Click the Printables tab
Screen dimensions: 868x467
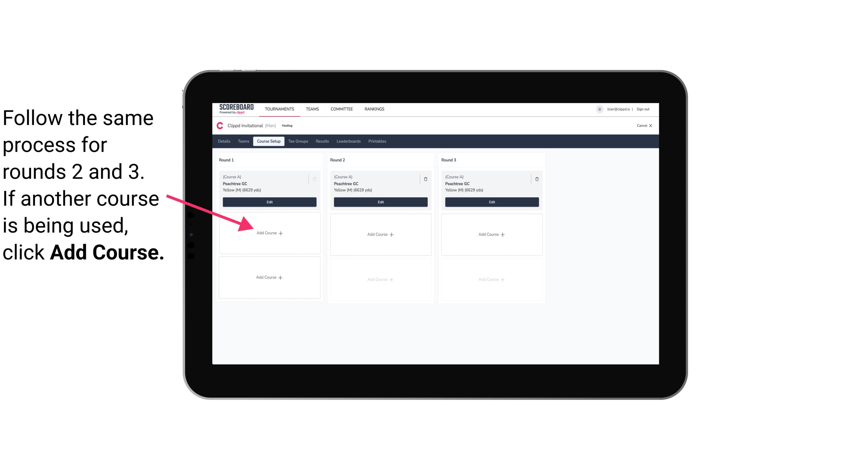(x=377, y=141)
